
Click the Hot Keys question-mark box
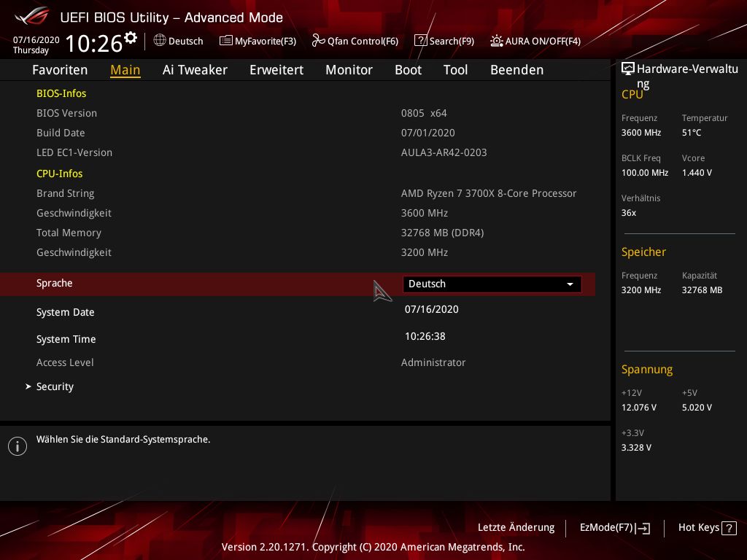pyautogui.click(x=729, y=528)
